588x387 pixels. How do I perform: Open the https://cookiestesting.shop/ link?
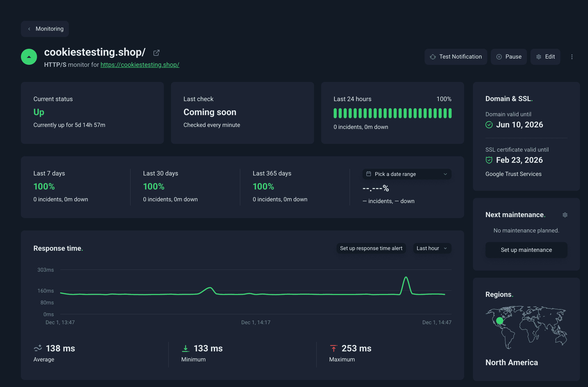click(x=140, y=65)
